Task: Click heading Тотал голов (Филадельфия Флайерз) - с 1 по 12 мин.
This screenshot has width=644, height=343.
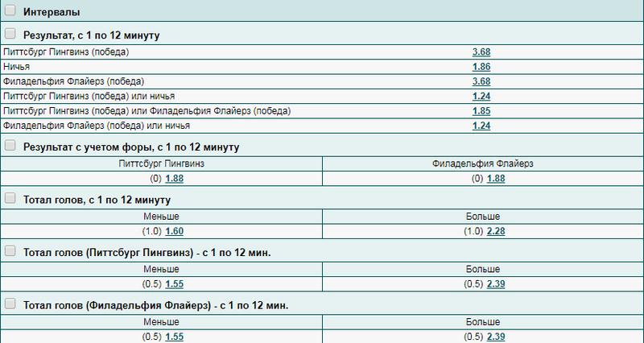Action: click(155, 306)
